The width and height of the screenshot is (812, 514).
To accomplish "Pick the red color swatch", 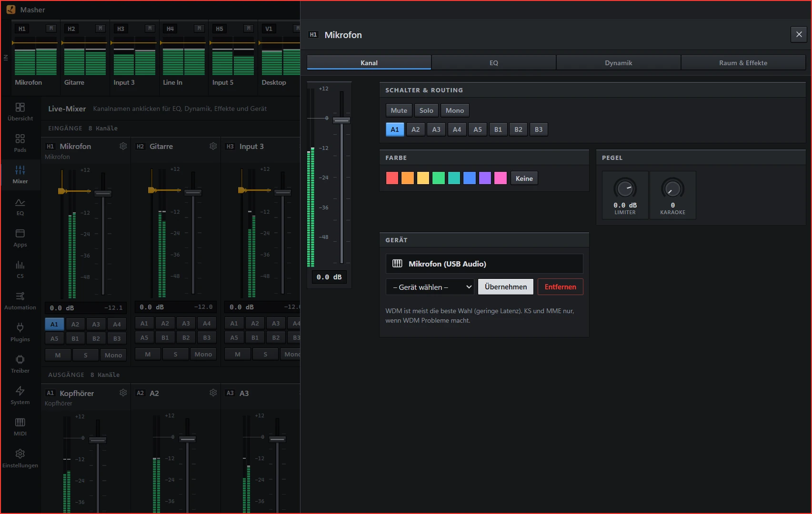I will (392, 178).
